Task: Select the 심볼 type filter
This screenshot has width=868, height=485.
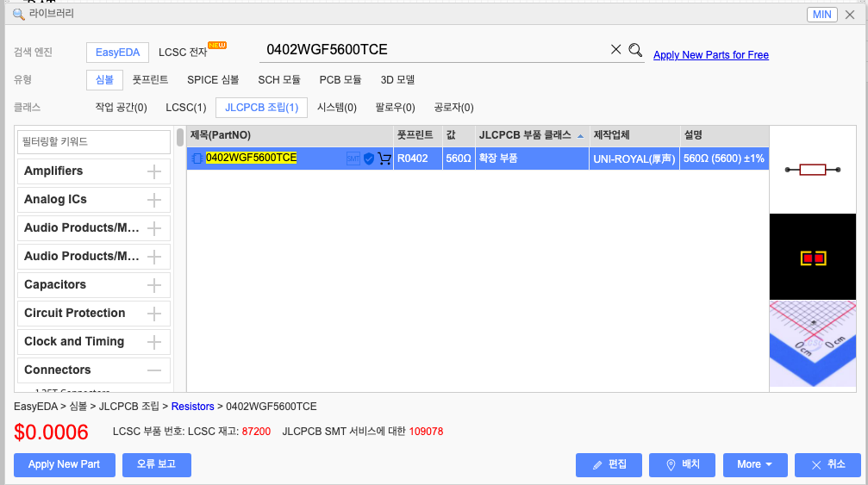Action: tap(104, 79)
